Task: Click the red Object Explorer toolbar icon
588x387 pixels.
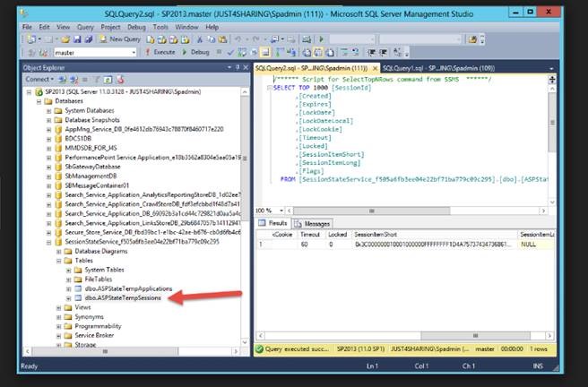Action: pos(119,80)
